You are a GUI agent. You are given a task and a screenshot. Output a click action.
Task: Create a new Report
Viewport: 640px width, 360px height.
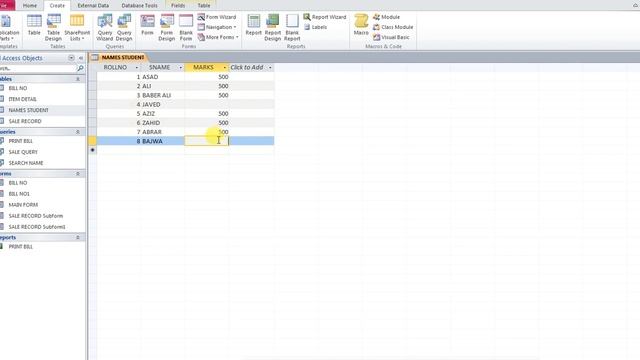pos(253,24)
